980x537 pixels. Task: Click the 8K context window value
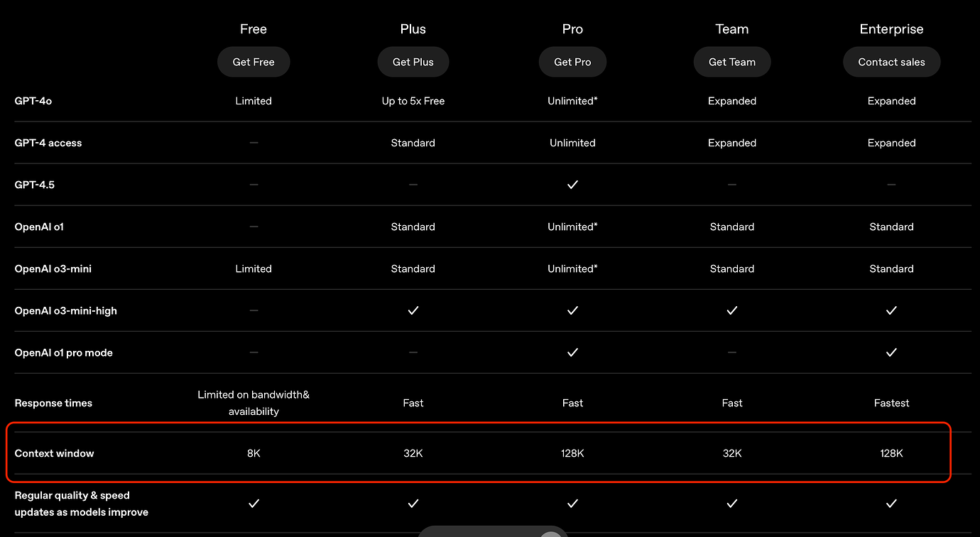click(254, 453)
